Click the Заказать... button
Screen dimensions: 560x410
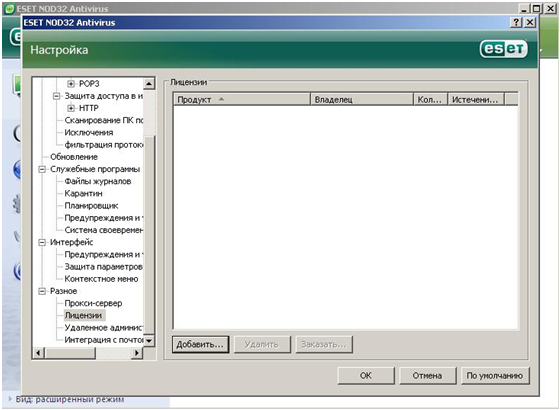coord(324,345)
